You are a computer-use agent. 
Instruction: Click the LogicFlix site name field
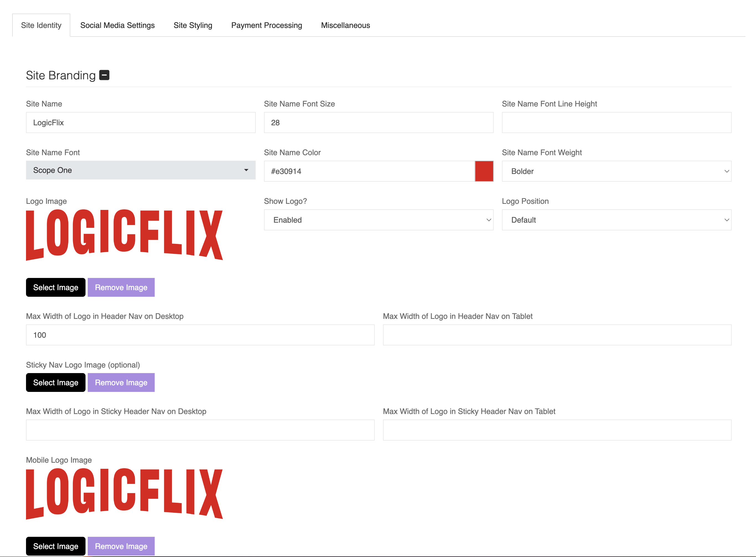[x=141, y=123]
